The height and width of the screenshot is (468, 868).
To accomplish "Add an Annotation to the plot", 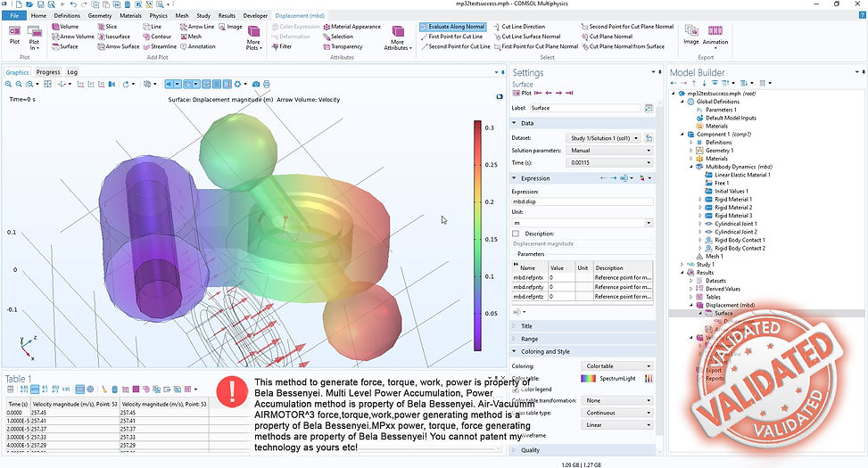I will 198,46.
